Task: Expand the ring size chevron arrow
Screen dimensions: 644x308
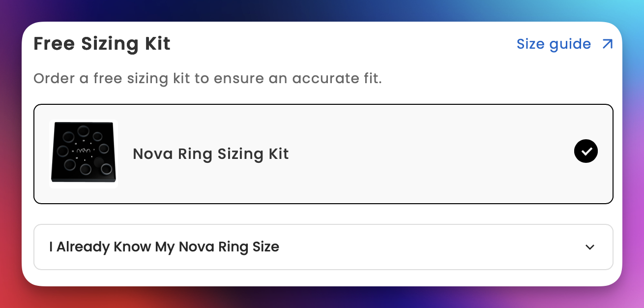Action: tap(590, 247)
